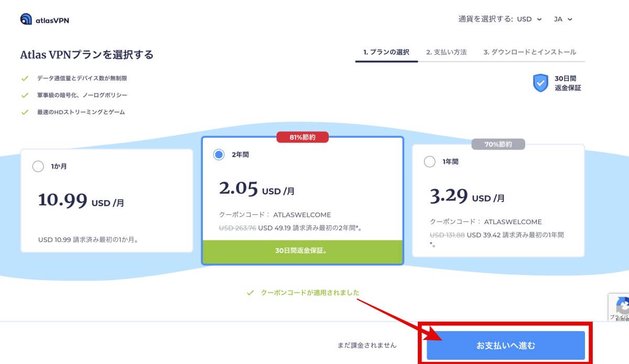Click the Atlas VPNプランを選択する heading
The image size is (629, 364).
[x=86, y=54]
